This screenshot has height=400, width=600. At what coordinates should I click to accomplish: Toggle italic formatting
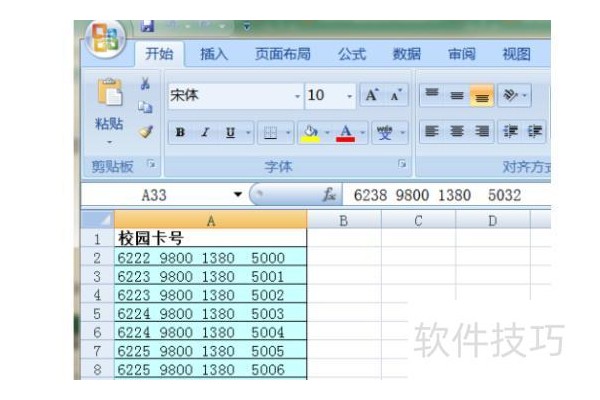[x=205, y=132]
